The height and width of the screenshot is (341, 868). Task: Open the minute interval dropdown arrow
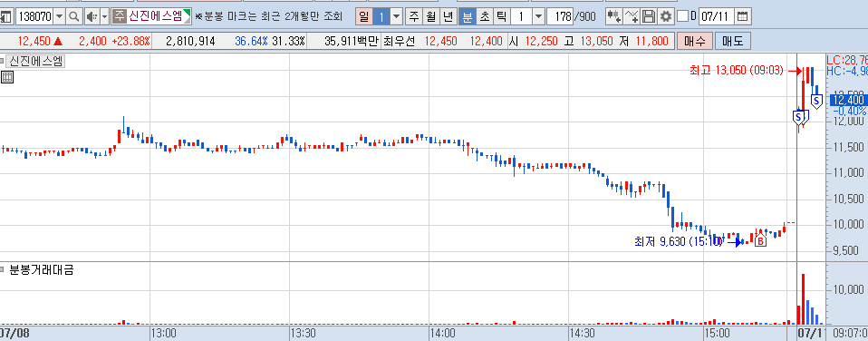click(x=538, y=16)
